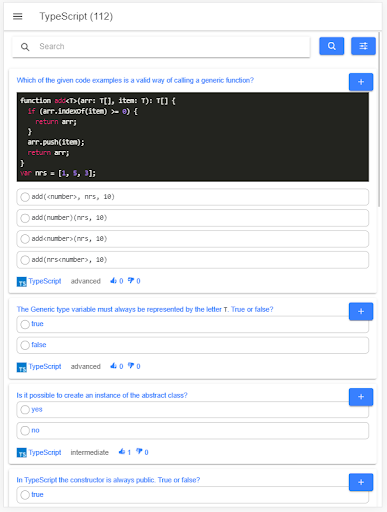This screenshot has height=512, width=387.
Task: Choose false for Generic type variable question
Action: pos(193,345)
